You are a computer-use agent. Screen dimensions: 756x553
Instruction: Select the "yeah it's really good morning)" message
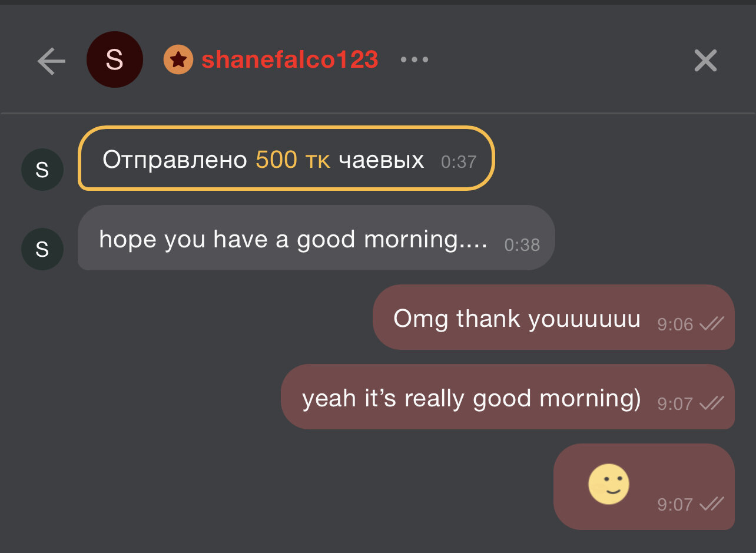[471, 398]
